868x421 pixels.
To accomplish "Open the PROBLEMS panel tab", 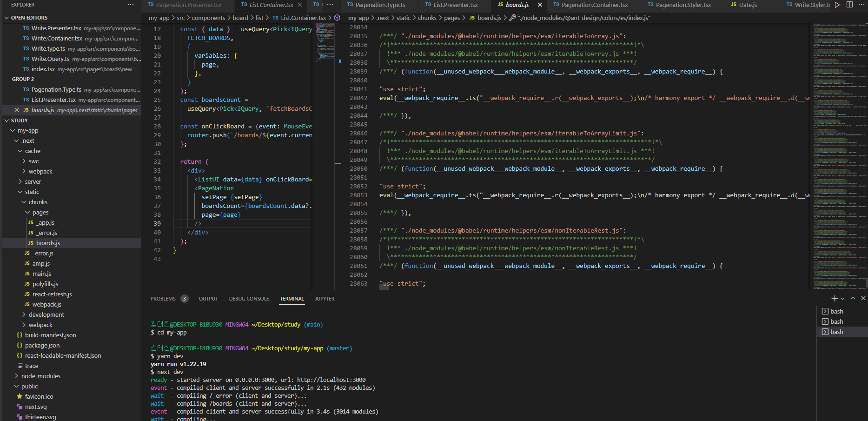I will tap(163, 299).
